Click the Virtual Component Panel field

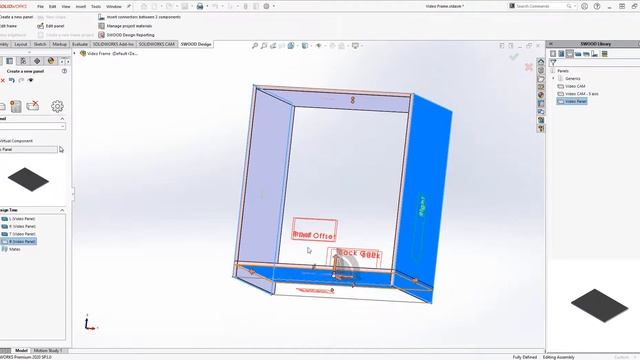coord(29,149)
